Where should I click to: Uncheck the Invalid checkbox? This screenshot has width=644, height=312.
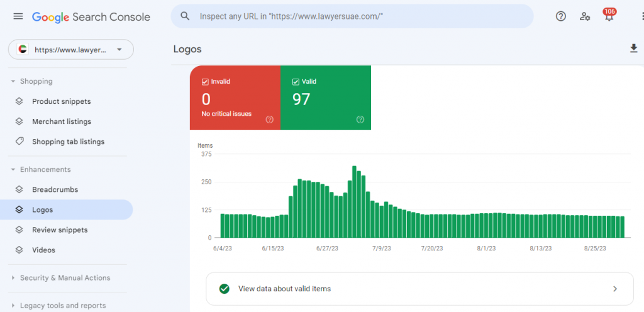[x=205, y=82]
